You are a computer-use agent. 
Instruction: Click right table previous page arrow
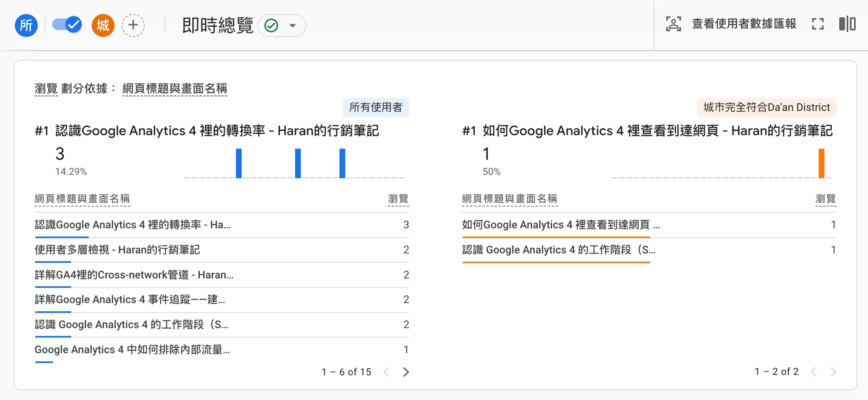point(814,372)
